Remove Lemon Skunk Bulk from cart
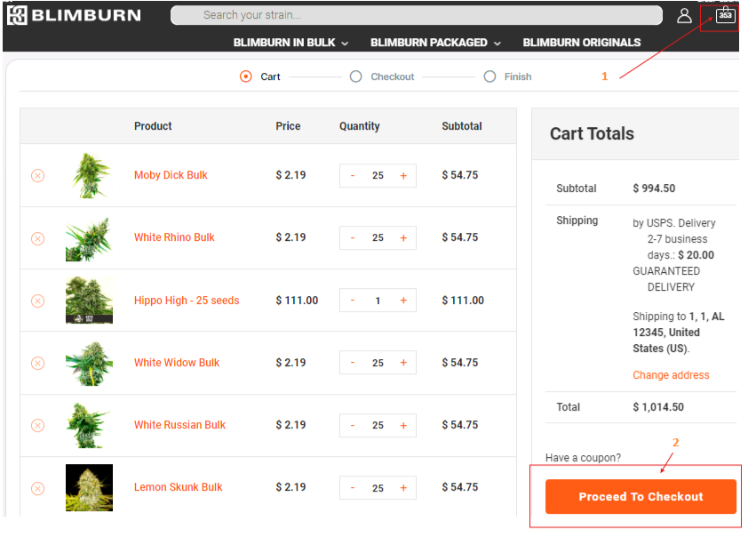This screenshot has height=537, width=756. [37, 488]
